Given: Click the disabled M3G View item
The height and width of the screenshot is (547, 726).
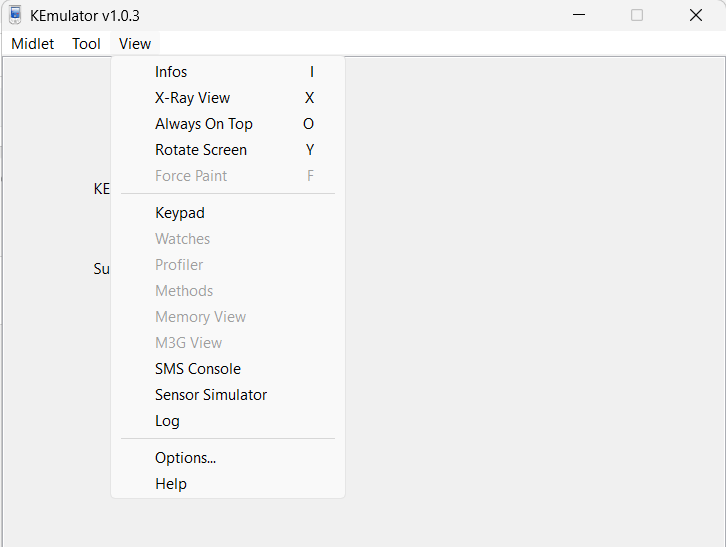Looking at the screenshot, I should click(x=188, y=343).
